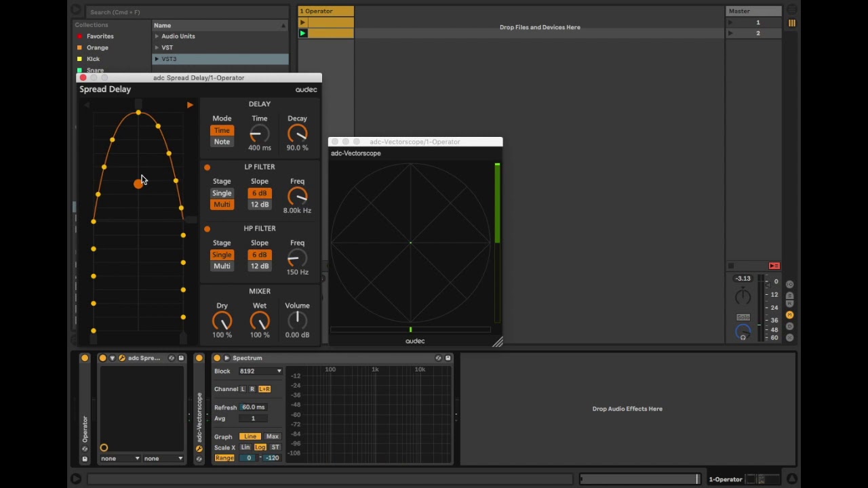Click the Refresh 60.0 ms field
The width and height of the screenshot is (868, 488).
pyautogui.click(x=253, y=407)
